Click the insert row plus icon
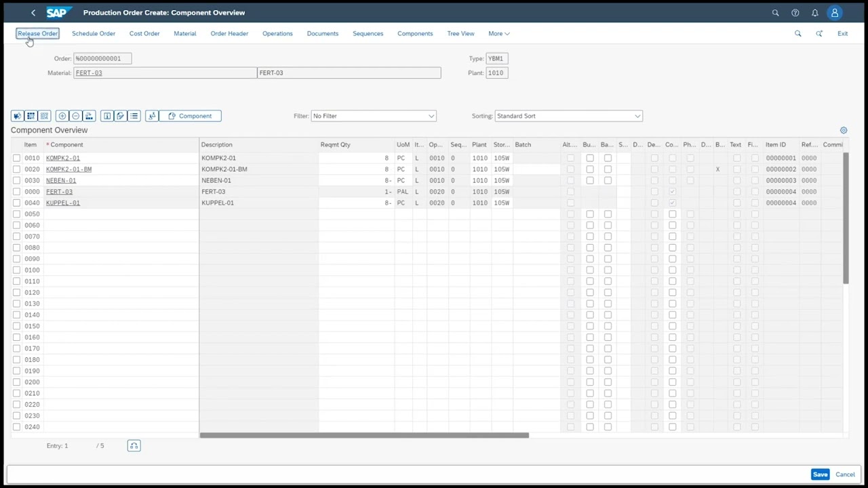868x488 pixels. 62,116
